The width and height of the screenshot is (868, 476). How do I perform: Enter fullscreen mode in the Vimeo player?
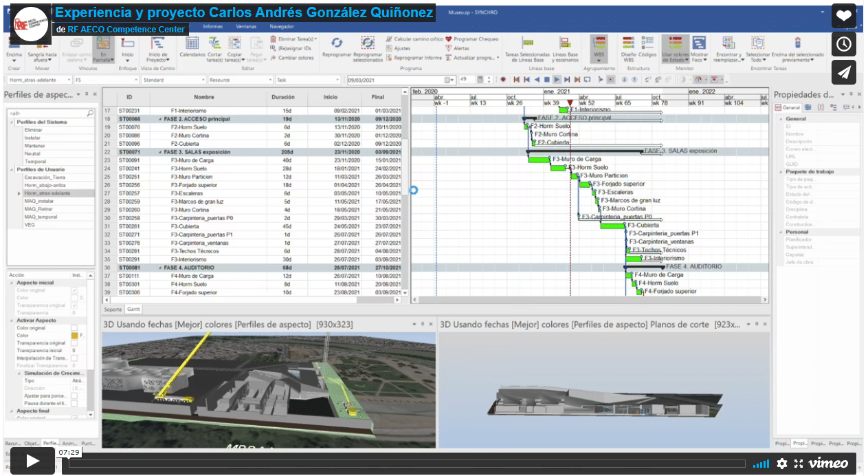(x=799, y=464)
